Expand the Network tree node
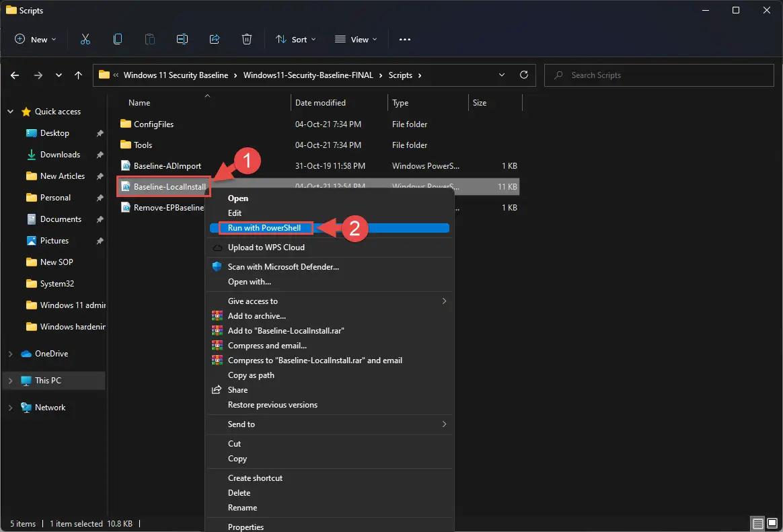 click(x=11, y=408)
